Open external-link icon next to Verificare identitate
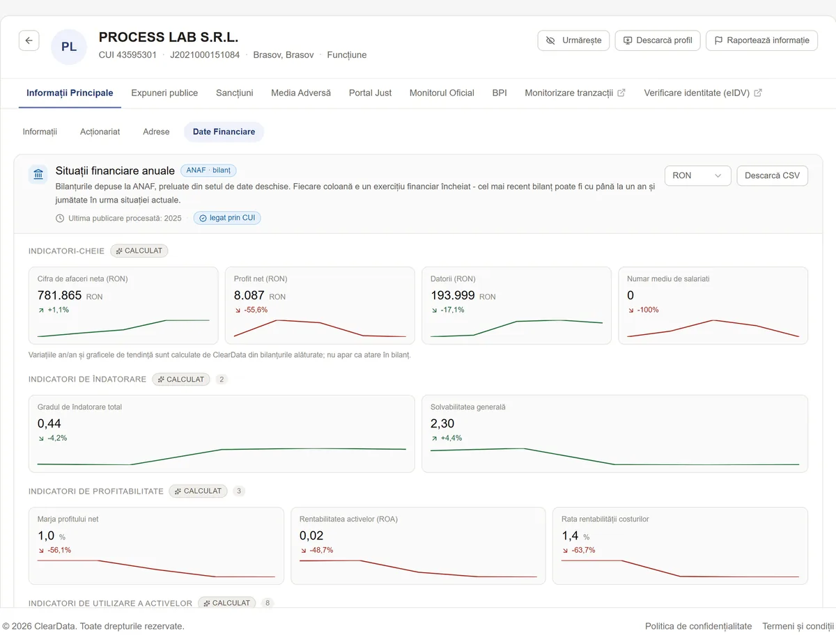The width and height of the screenshot is (836, 644). 758,93
